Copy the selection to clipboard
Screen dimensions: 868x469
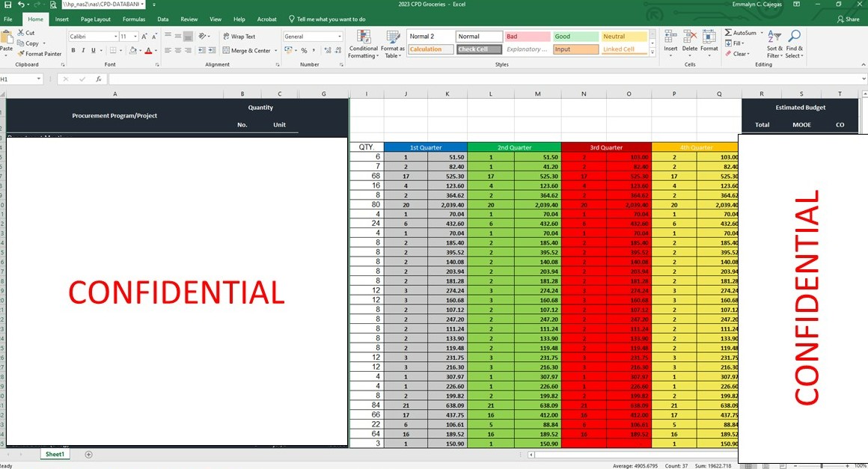[x=28, y=43]
